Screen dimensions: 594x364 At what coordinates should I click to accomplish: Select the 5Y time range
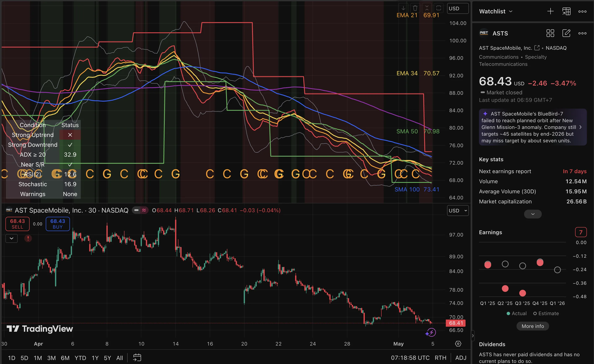(x=107, y=358)
